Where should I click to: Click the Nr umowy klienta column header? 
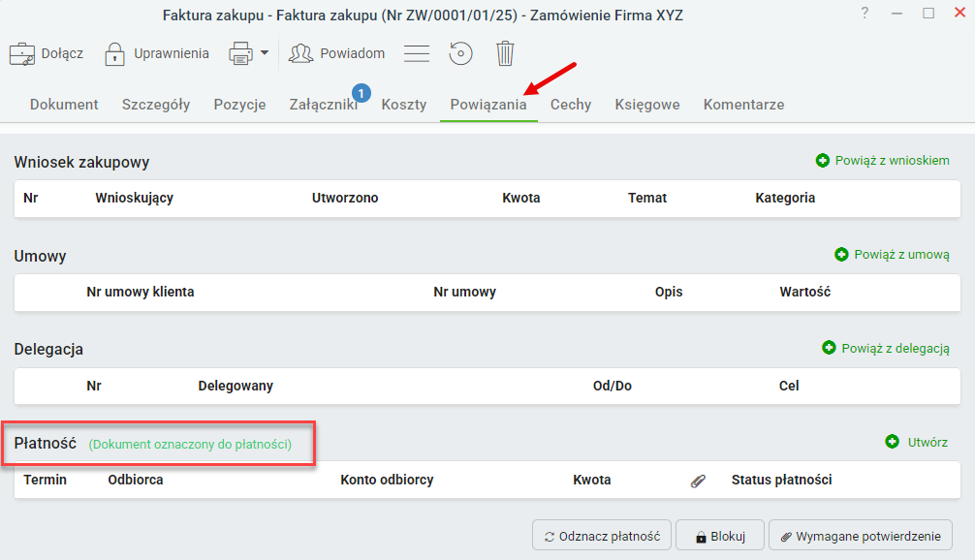click(141, 292)
